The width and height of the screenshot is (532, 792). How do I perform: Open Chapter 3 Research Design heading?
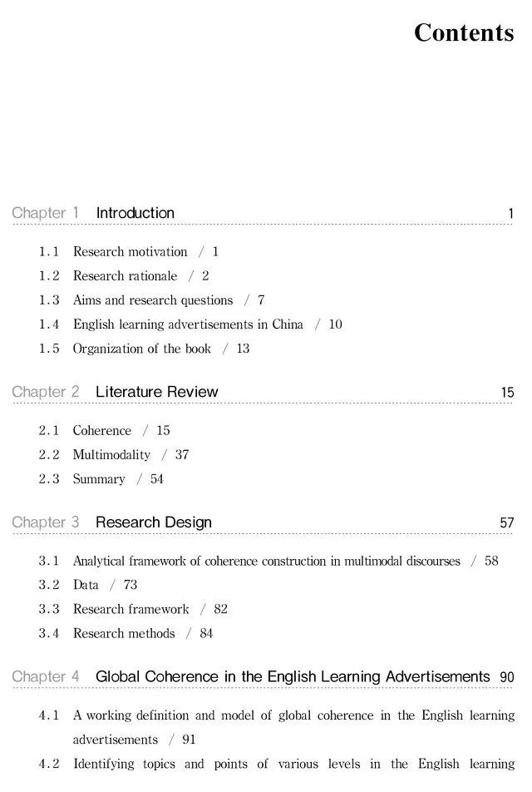153,522
